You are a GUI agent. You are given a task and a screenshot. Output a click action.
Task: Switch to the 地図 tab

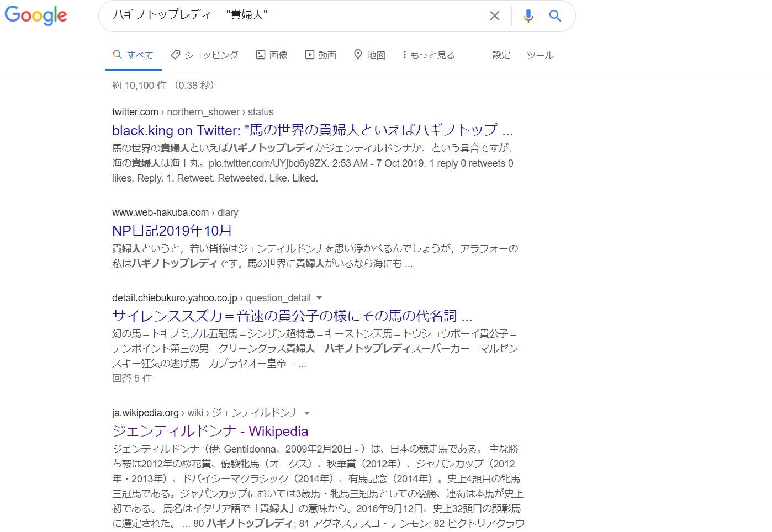tap(369, 55)
